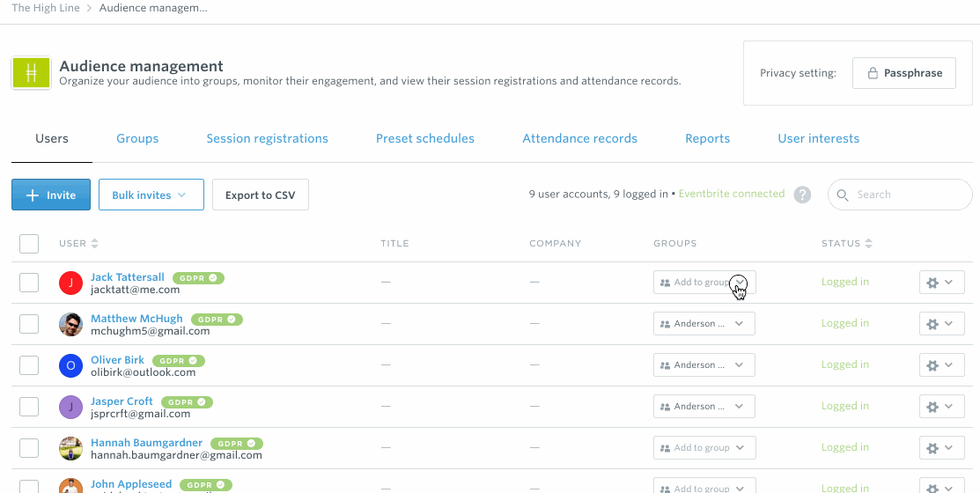The image size is (980, 493).
Task: Click Hannah Baumgardner's avatar picture
Action: click(70, 448)
